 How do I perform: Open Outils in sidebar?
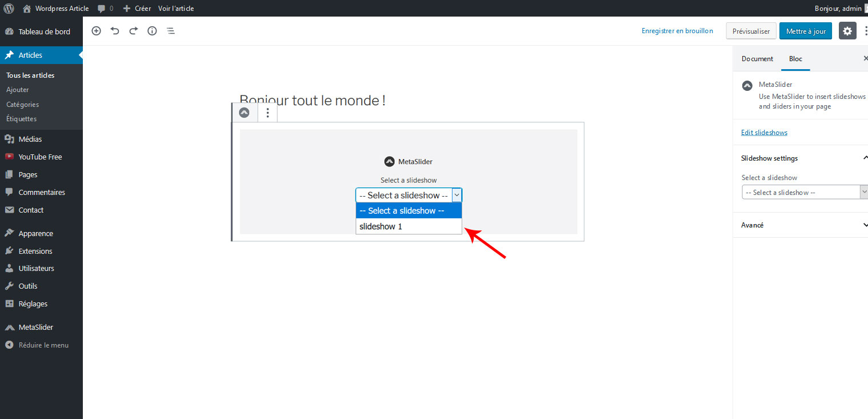(x=41, y=286)
